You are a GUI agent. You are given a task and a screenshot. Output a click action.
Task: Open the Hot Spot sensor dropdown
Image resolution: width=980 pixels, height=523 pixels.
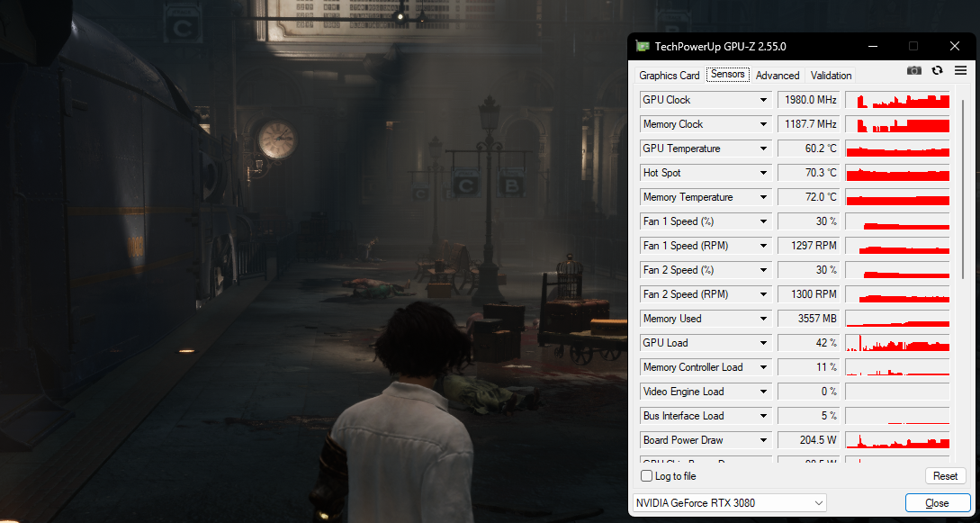click(x=764, y=173)
